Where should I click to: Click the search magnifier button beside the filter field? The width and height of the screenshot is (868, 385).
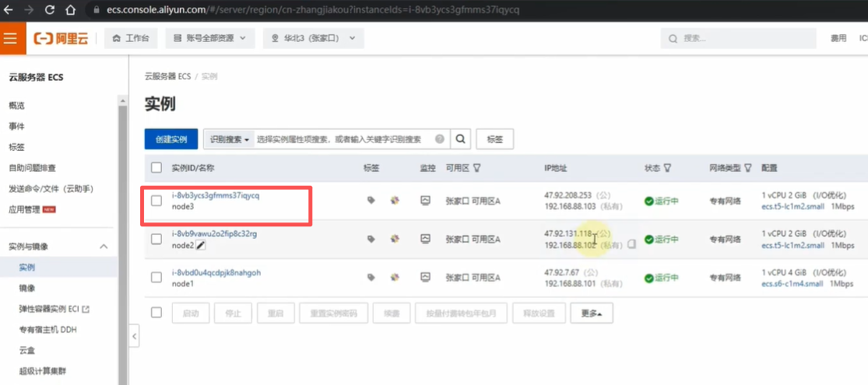(460, 139)
